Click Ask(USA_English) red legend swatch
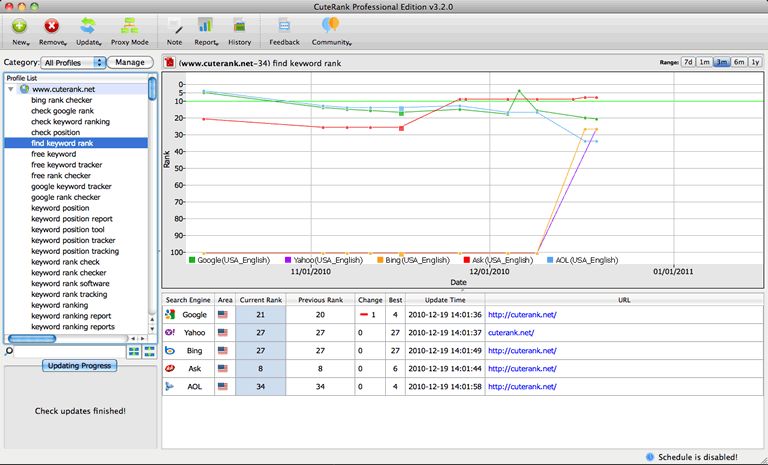The image size is (768, 465). click(467, 260)
